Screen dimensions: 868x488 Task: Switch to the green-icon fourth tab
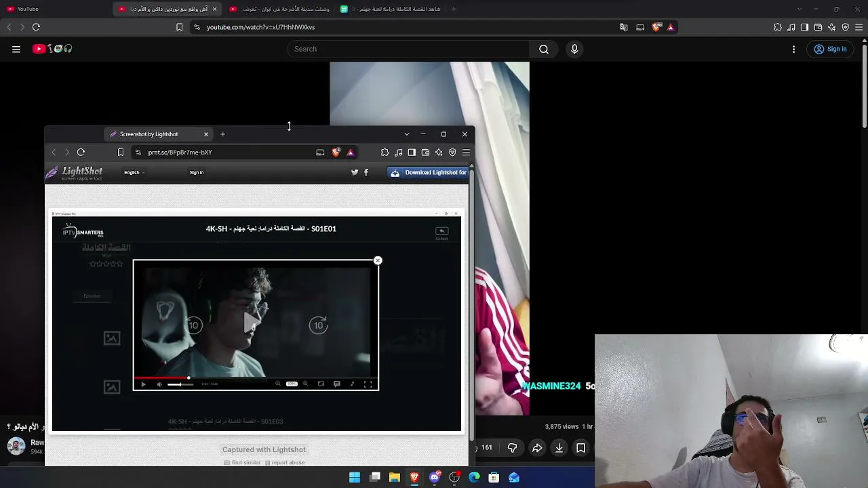tap(391, 9)
